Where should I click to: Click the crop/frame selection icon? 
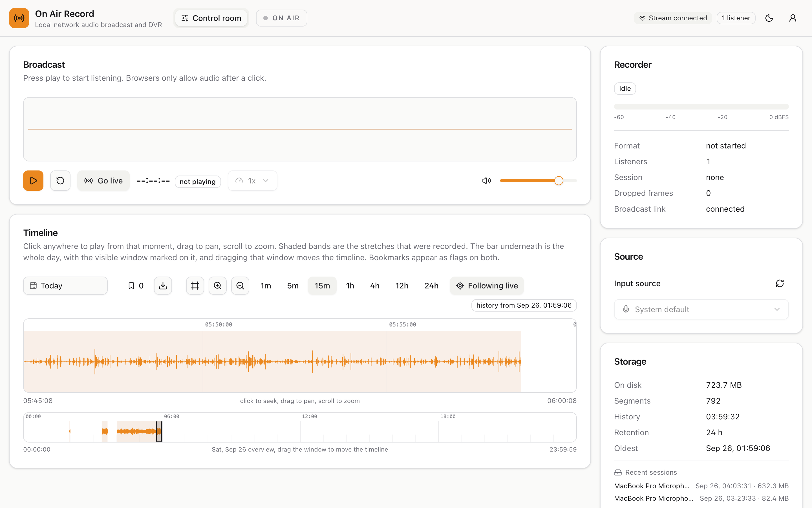195,286
